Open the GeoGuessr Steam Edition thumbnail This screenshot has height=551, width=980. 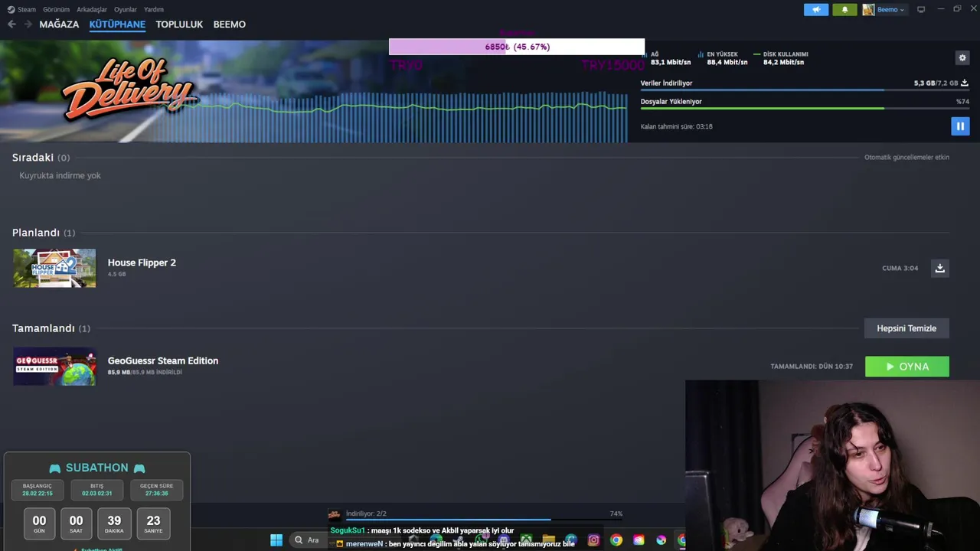coord(54,367)
